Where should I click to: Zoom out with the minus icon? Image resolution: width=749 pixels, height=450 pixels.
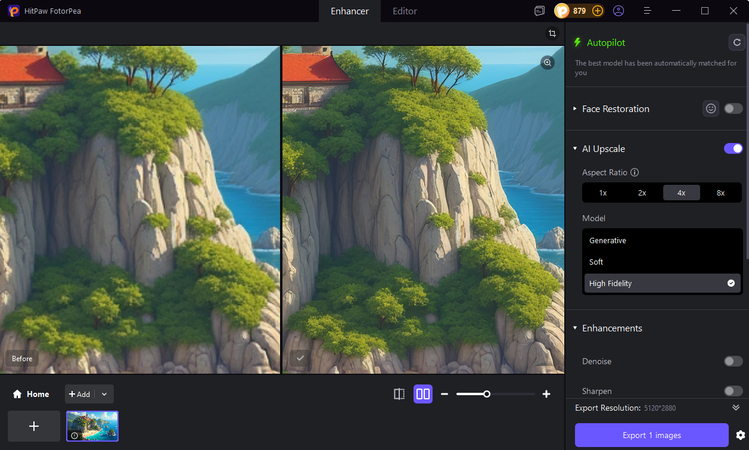[x=444, y=394]
